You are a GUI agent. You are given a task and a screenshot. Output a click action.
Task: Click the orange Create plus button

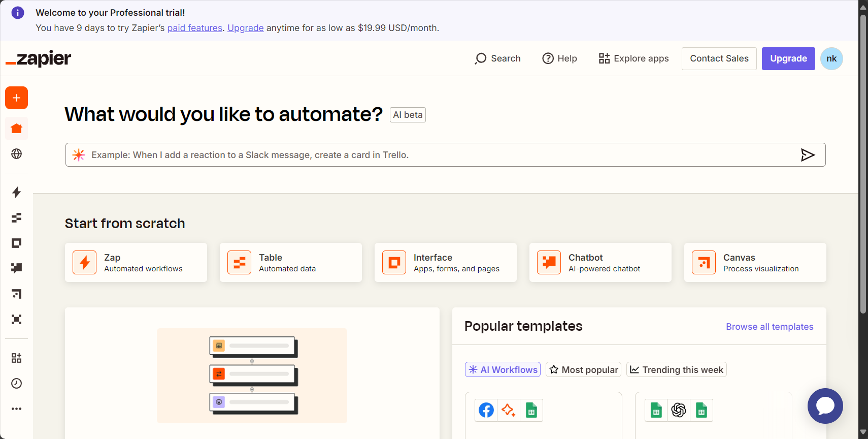(x=16, y=98)
